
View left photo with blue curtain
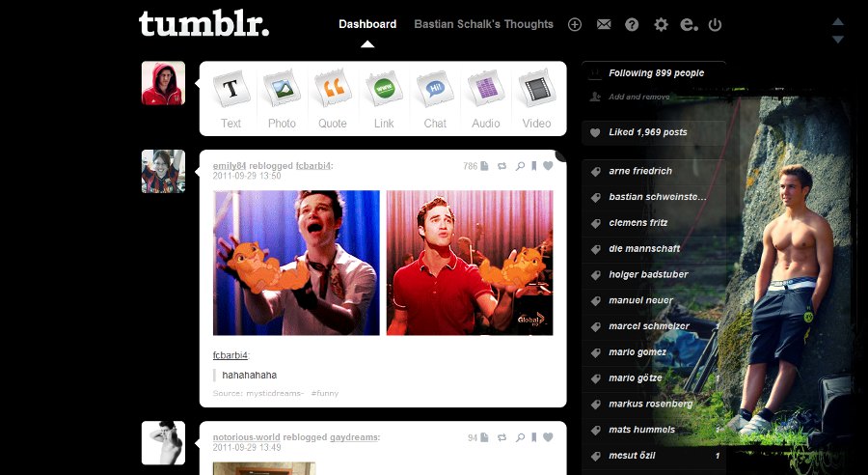pyautogui.click(x=297, y=263)
